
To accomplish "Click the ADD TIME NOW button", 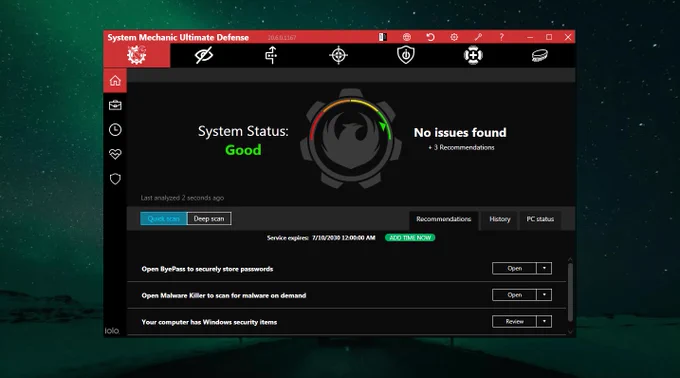I will (x=410, y=238).
